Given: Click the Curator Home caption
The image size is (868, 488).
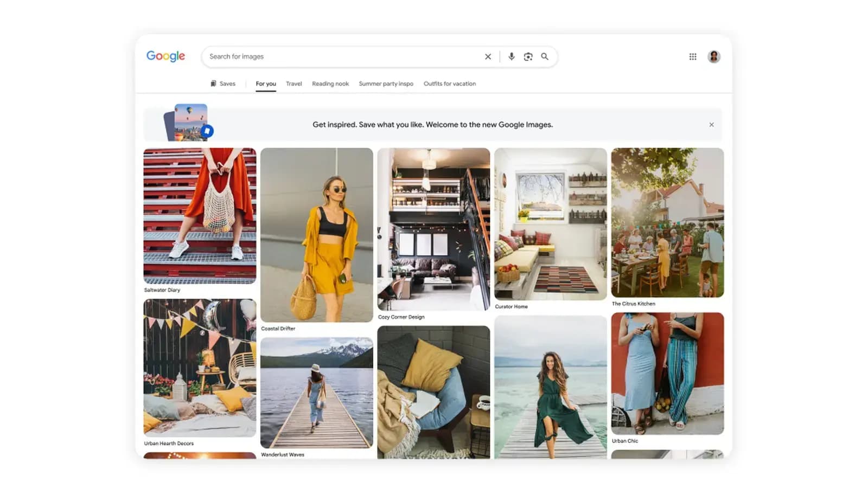Looking at the screenshot, I should click(511, 307).
